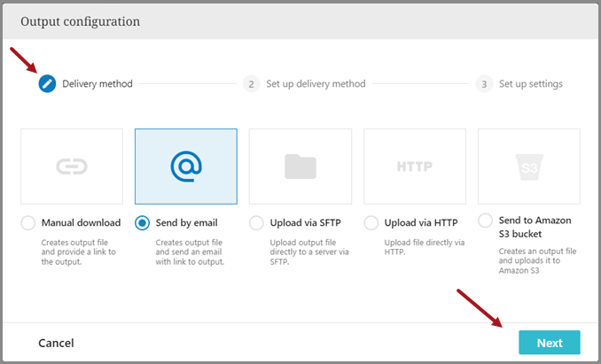Select the Manual download radio button
Image resolution: width=601 pixels, height=364 pixels.
(x=28, y=223)
